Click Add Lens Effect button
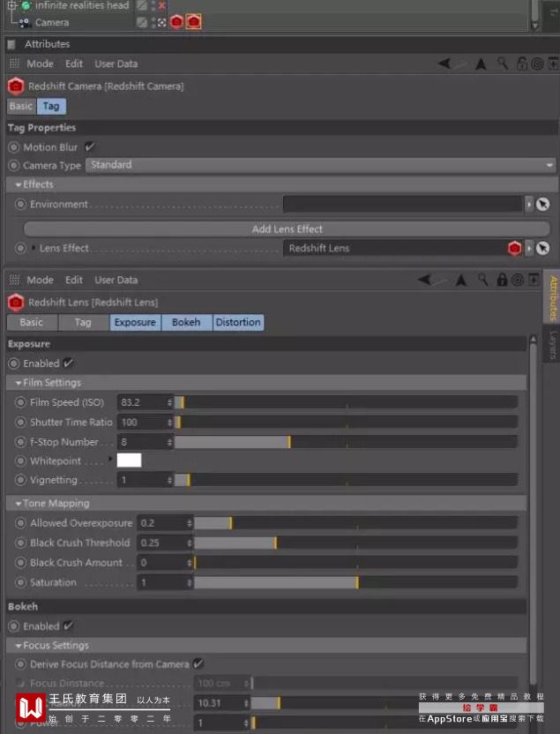Viewport: 560px width, 734px height. (287, 228)
